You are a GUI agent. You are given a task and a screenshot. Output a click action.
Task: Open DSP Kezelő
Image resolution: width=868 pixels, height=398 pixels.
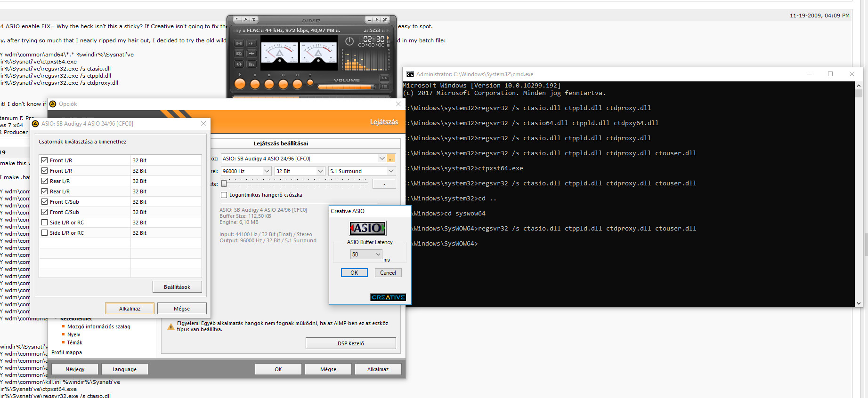pos(351,343)
